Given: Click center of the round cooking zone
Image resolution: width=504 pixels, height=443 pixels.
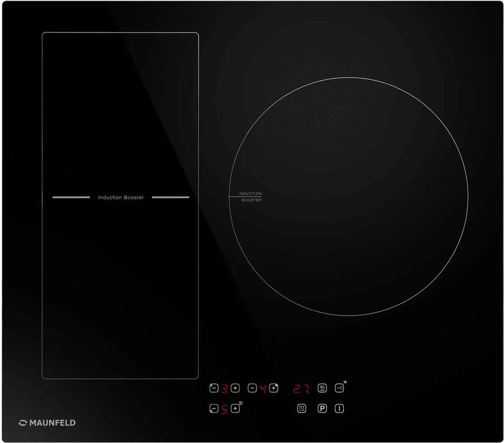Looking at the screenshot, I should click(348, 196).
